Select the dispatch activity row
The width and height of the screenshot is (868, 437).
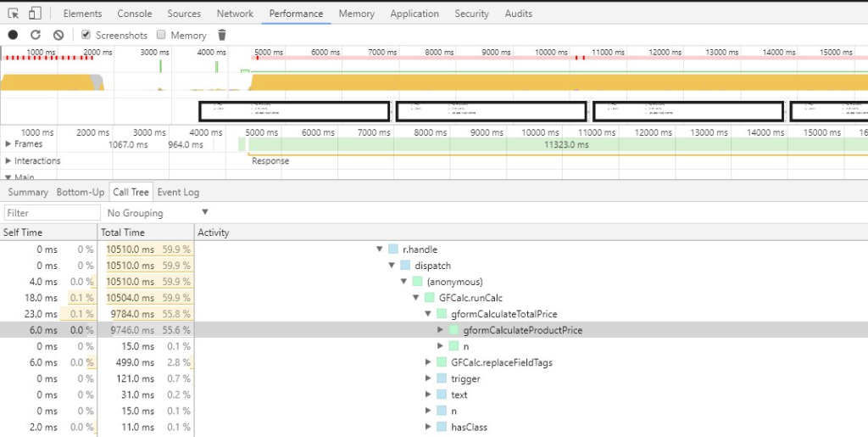pos(434,266)
